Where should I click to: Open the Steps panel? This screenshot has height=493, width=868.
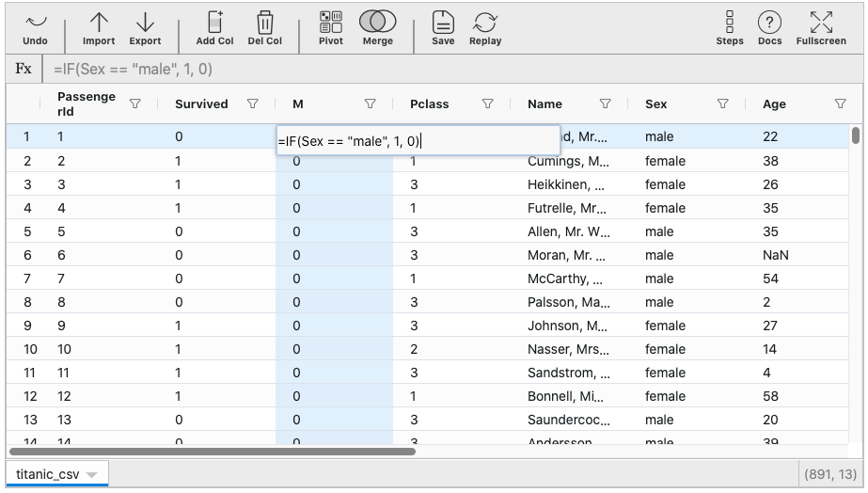pyautogui.click(x=730, y=27)
